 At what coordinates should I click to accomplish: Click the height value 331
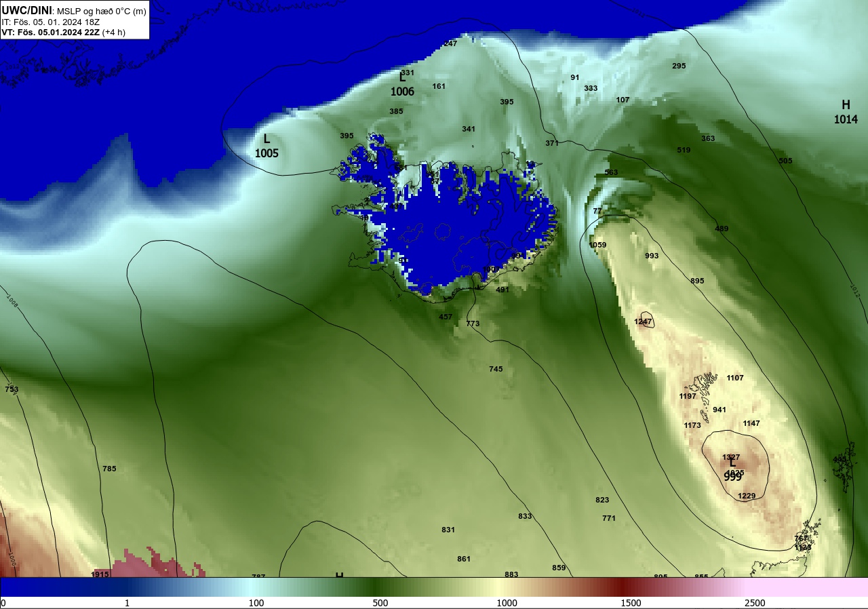pyautogui.click(x=408, y=73)
